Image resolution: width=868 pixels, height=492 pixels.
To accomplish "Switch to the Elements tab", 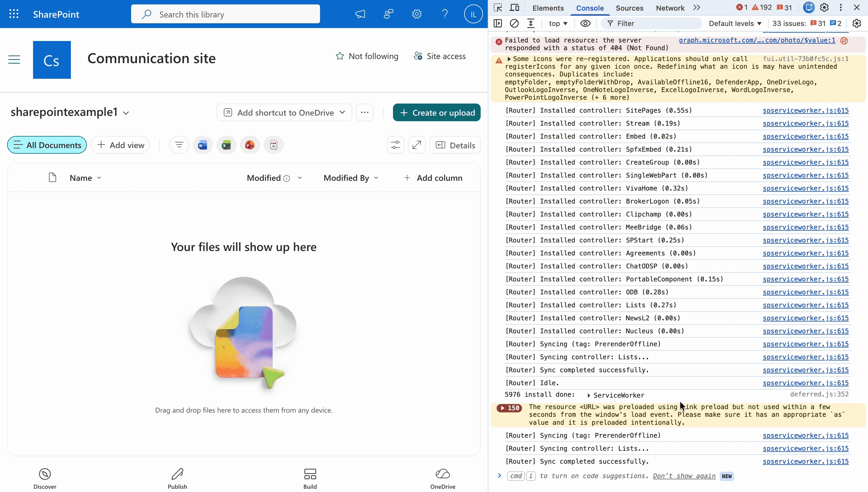I will [x=548, y=8].
